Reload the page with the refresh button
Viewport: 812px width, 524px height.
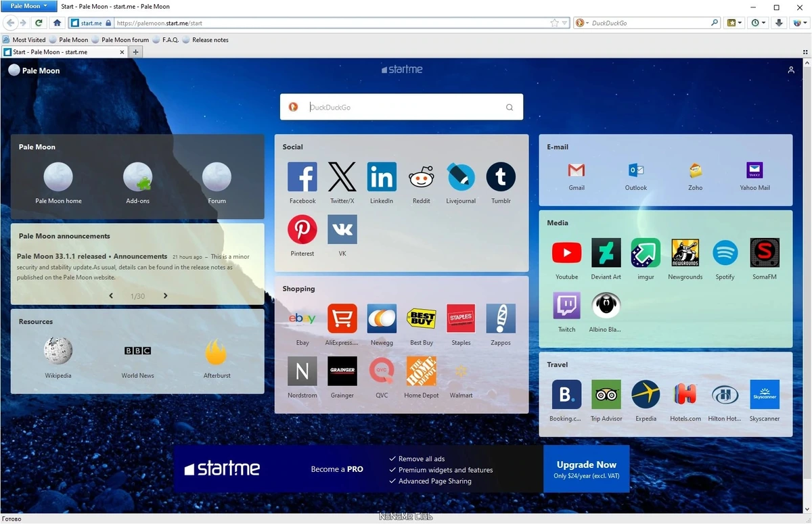tap(39, 22)
